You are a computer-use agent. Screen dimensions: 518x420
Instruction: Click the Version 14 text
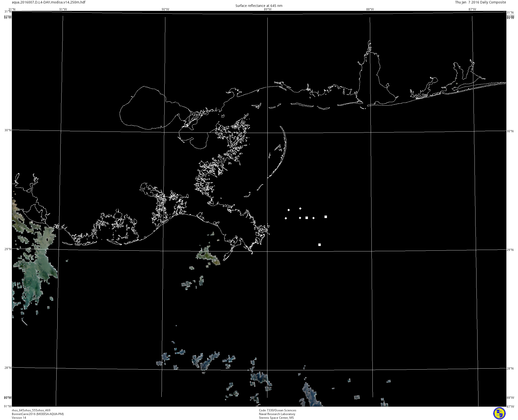(19, 418)
